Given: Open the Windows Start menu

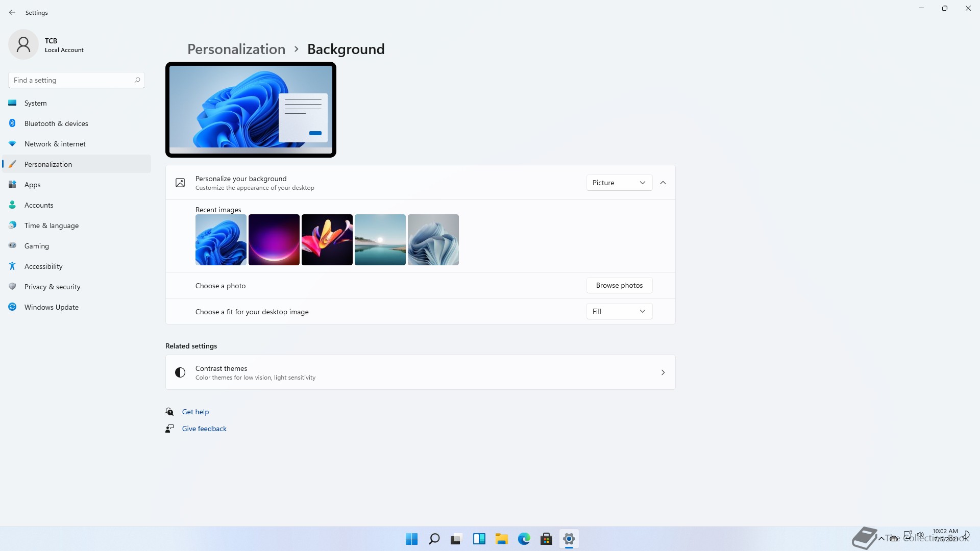Looking at the screenshot, I should point(411,539).
